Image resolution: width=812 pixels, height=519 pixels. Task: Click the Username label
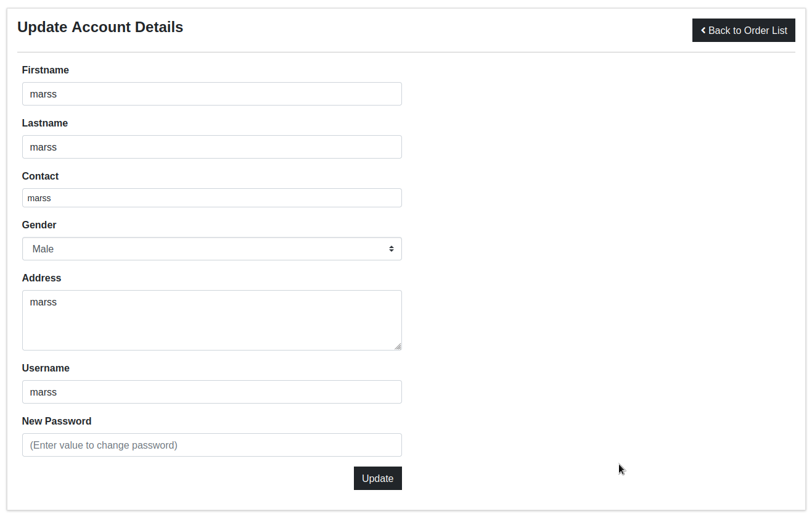click(46, 368)
